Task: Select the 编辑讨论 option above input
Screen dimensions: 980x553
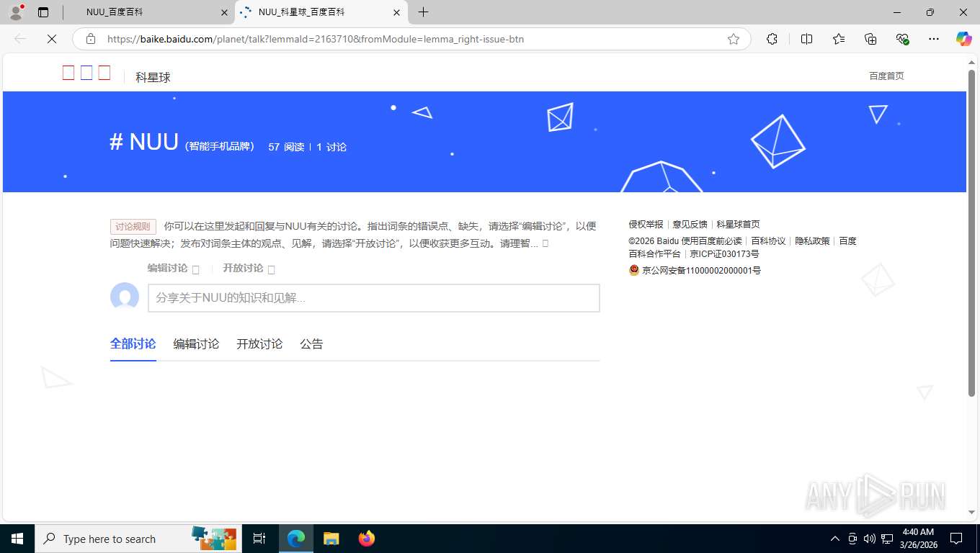Action: (173, 268)
